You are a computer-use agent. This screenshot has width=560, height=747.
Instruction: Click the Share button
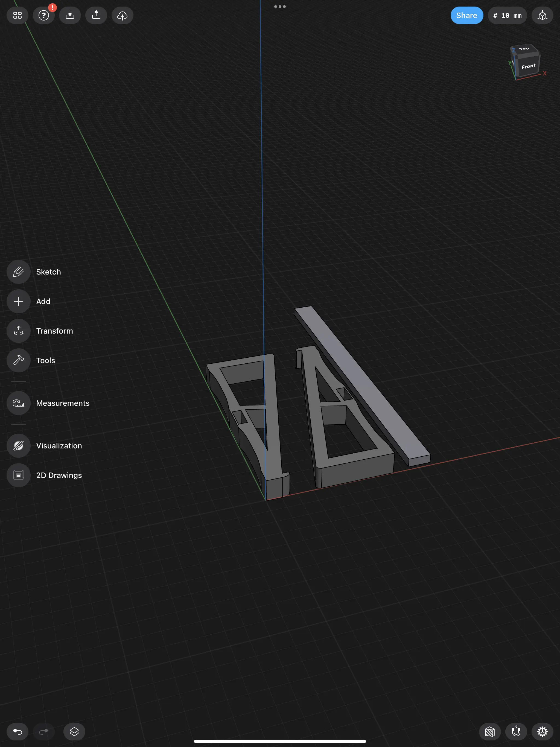(x=467, y=15)
